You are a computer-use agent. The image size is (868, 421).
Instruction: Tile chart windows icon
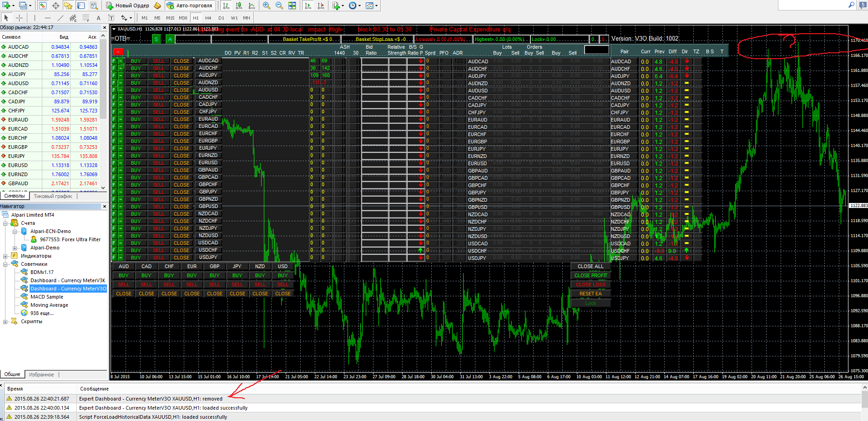coord(292,5)
